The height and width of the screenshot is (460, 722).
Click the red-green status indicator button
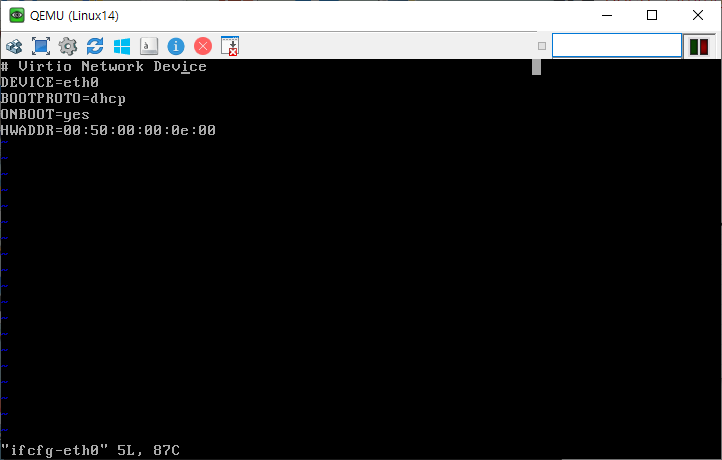click(x=699, y=47)
